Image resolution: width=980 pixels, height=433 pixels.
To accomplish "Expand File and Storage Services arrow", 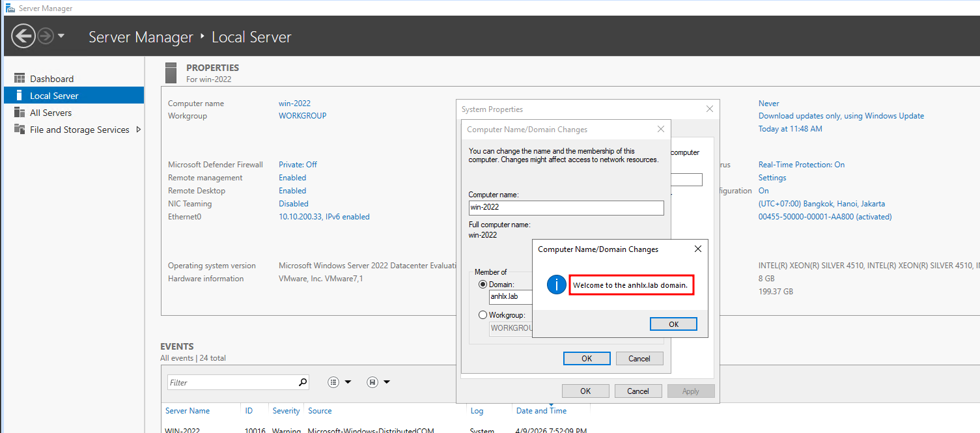I will click(x=138, y=130).
